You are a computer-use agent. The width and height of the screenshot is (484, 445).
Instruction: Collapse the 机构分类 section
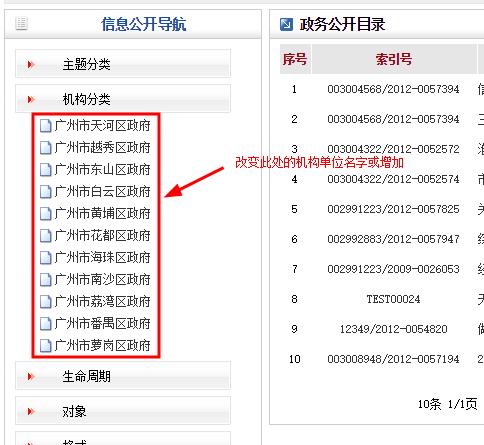pos(123,99)
